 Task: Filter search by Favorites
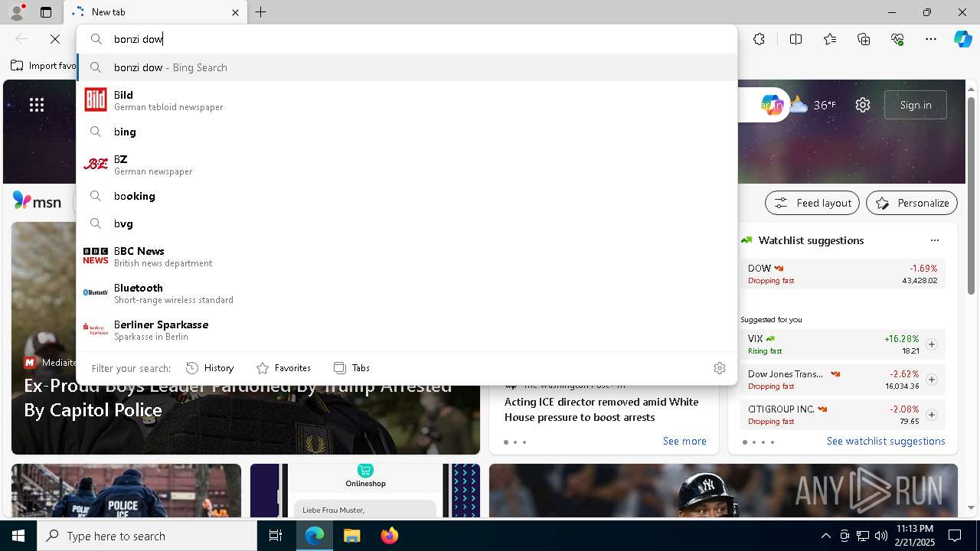click(283, 368)
